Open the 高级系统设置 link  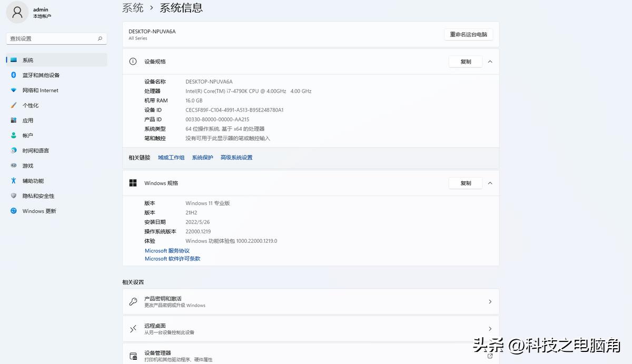pyautogui.click(x=236, y=157)
